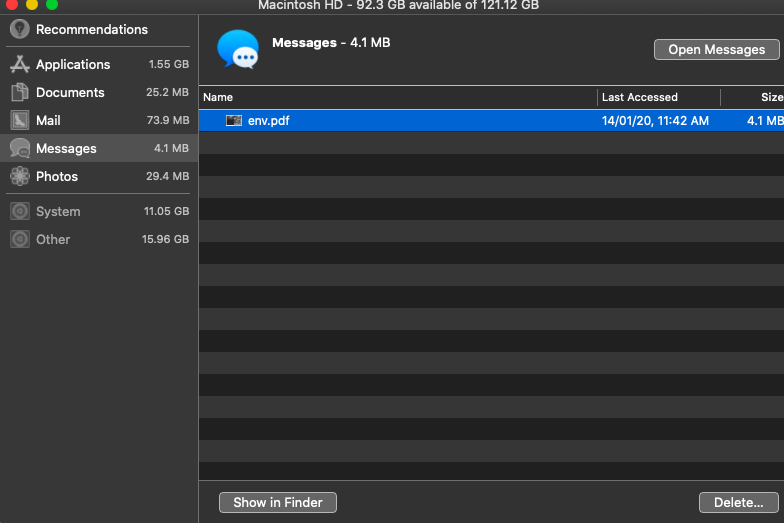Click the env.pdf file thumbnail icon
The height and width of the screenshot is (523, 784).
pyautogui.click(x=234, y=120)
